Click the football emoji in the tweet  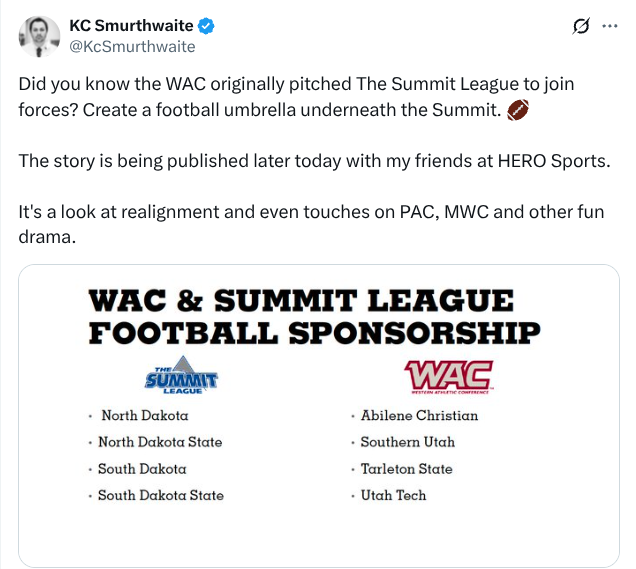(518, 110)
